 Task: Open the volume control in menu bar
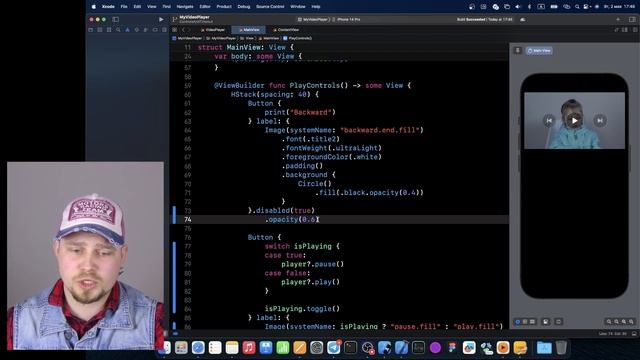pos(518,7)
